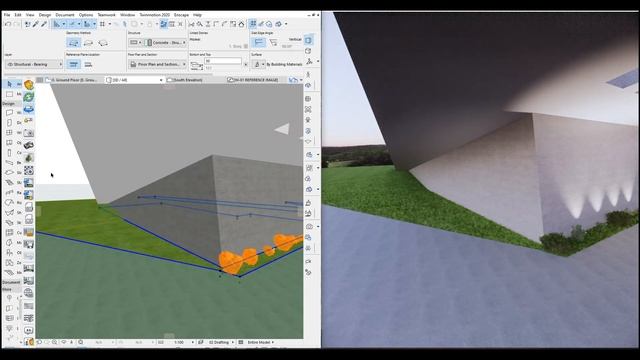The height and width of the screenshot is (360, 640).
Task: Open the Design menu
Action: point(45,15)
